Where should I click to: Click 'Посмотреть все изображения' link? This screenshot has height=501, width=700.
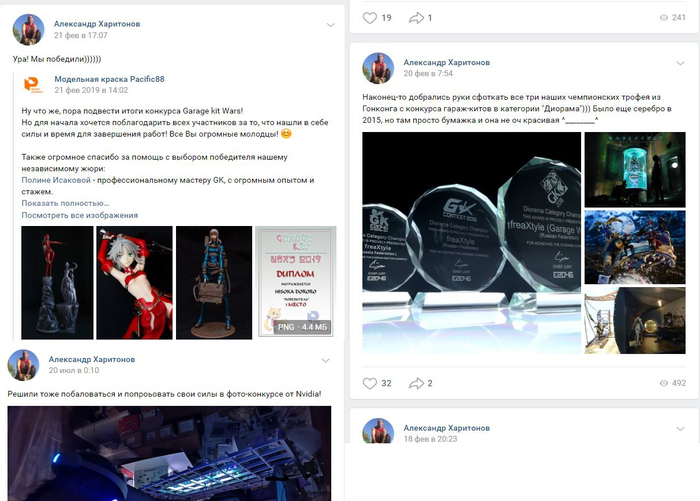[x=79, y=215]
